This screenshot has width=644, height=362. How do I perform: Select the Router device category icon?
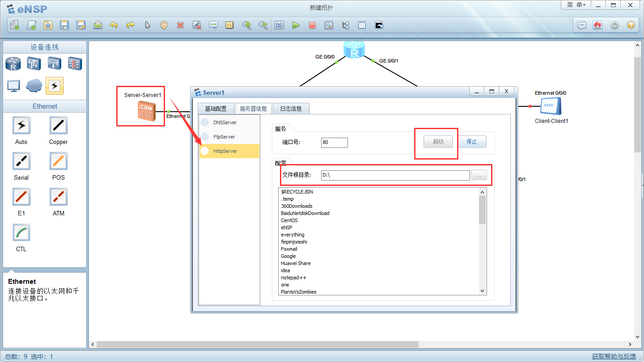[x=13, y=64]
